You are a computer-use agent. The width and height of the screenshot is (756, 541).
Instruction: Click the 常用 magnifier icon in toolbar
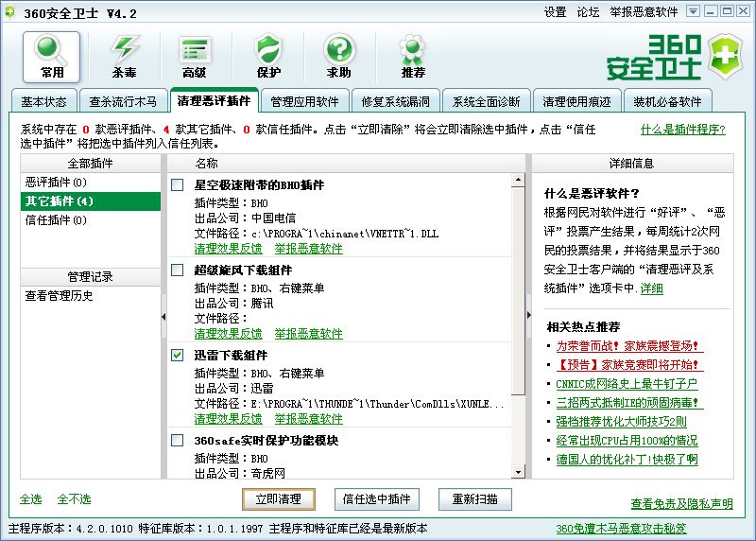[x=52, y=55]
